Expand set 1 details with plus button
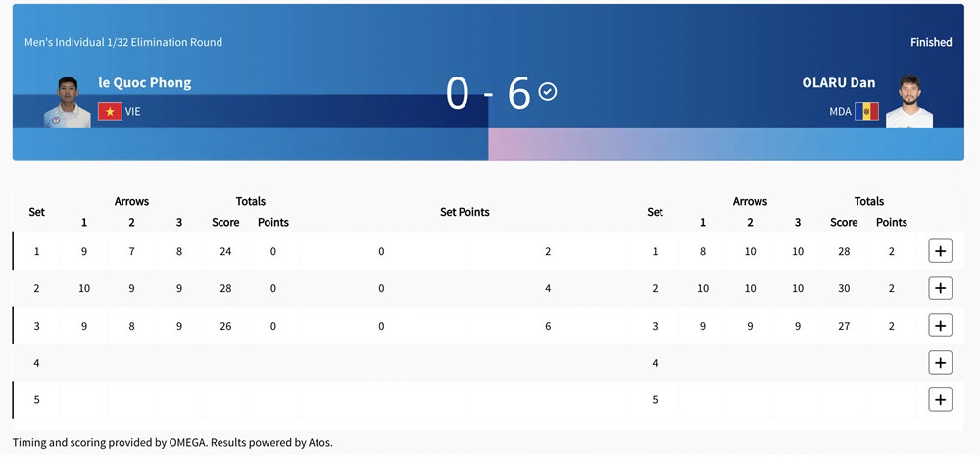 [x=940, y=251]
